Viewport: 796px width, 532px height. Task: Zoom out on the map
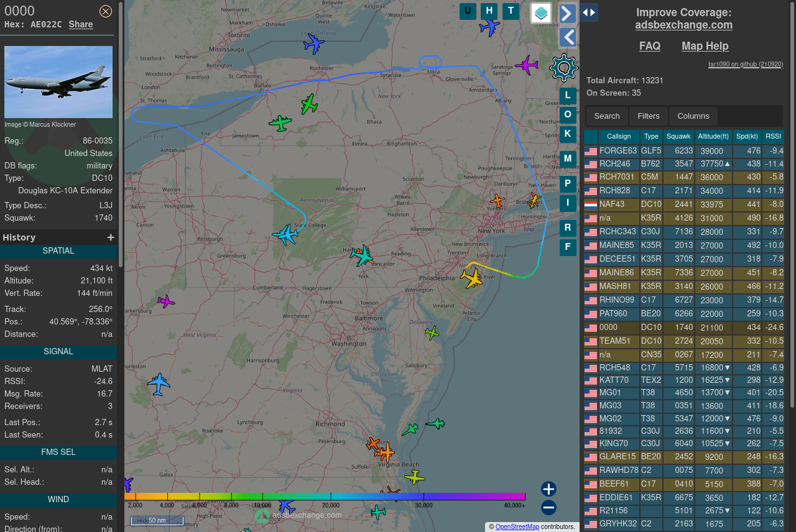coord(548,508)
